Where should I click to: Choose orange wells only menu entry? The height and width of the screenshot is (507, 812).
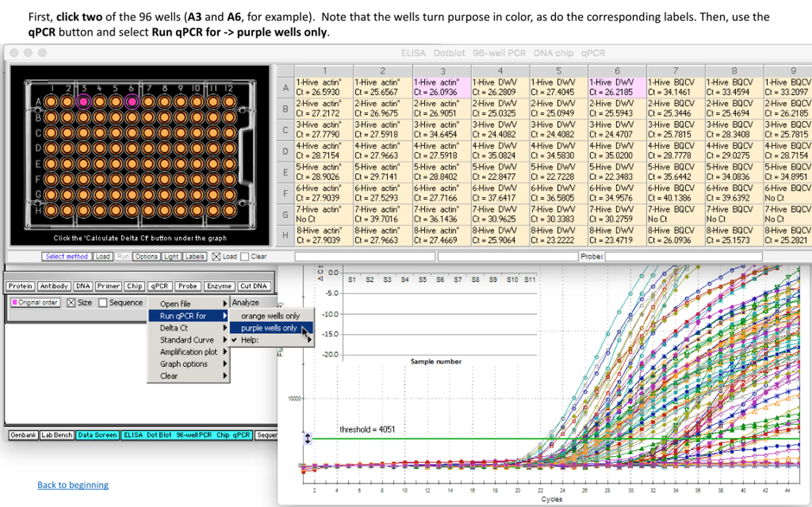click(271, 316)
